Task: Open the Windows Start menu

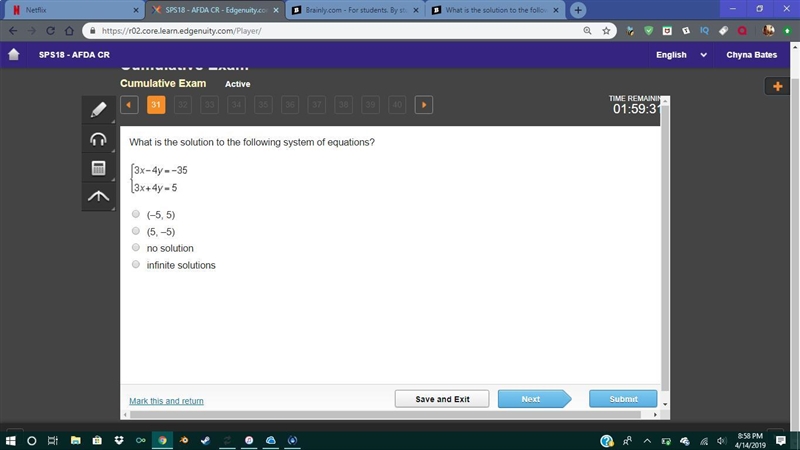Action: click(x=10, y=440)
